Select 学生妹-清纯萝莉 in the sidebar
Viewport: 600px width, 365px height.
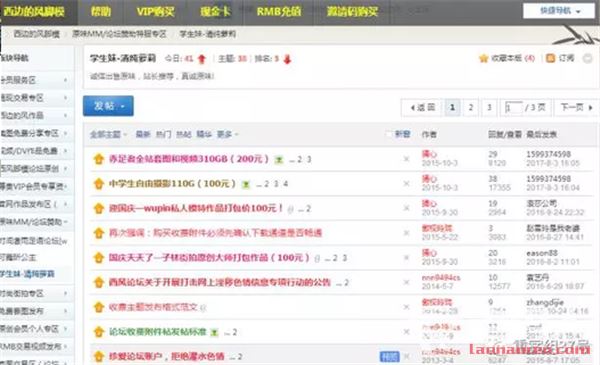point(28,274)
